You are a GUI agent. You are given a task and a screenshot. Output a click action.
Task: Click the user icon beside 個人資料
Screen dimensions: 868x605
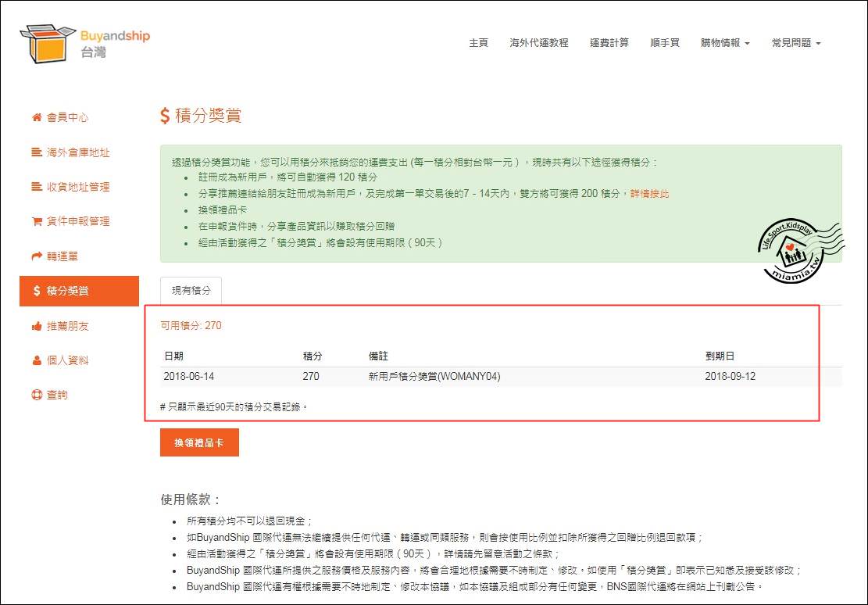[36, 360]
